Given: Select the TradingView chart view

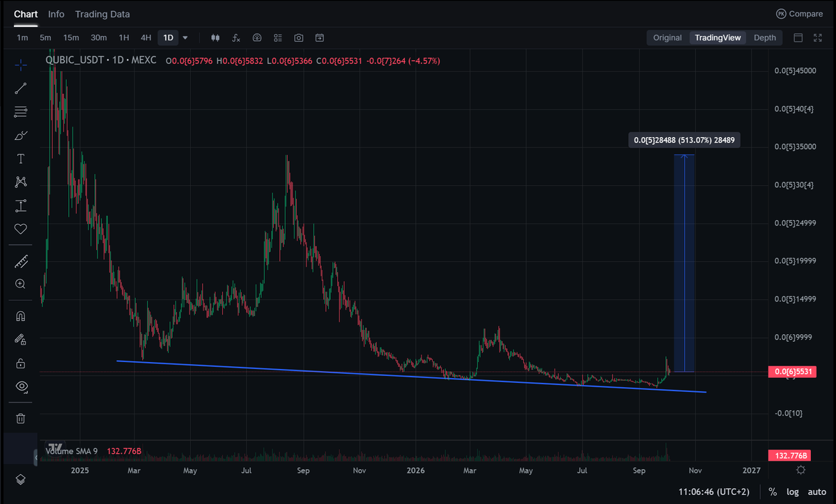Looking at the screenshot, I should [x=718, y=38].
